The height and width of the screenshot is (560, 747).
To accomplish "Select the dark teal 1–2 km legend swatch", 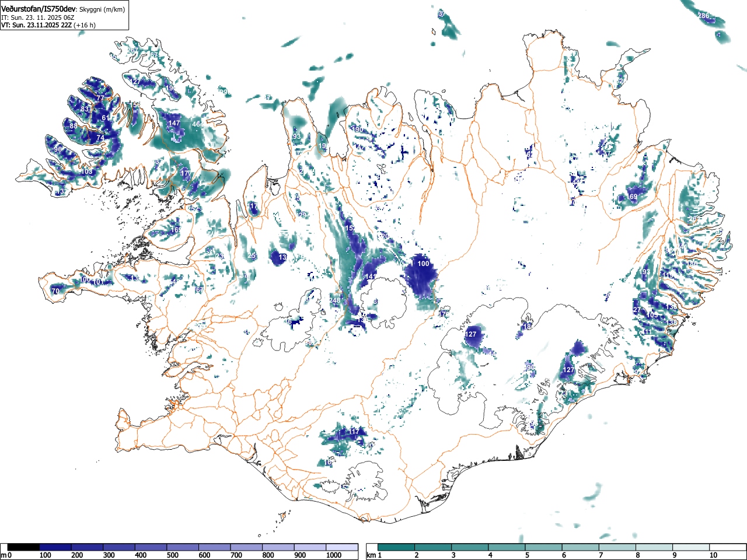I will point(397,547).
